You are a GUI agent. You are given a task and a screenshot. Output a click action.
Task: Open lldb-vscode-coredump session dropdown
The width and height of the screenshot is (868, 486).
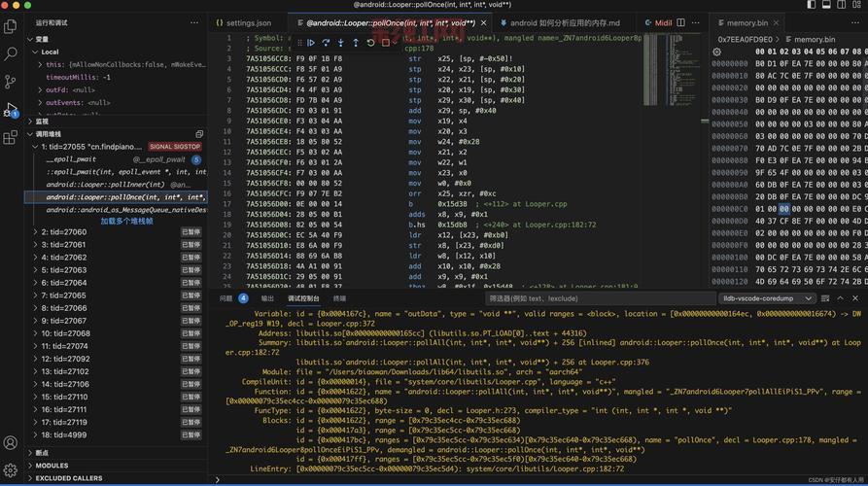(766, 298)
